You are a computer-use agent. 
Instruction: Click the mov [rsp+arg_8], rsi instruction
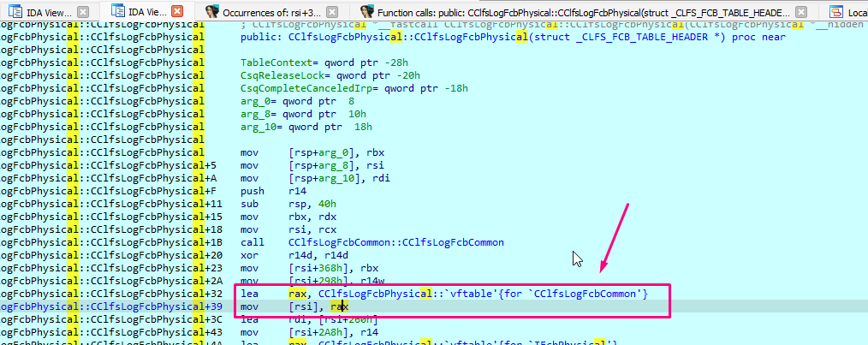pyautogui.click(x=312, y=165)
